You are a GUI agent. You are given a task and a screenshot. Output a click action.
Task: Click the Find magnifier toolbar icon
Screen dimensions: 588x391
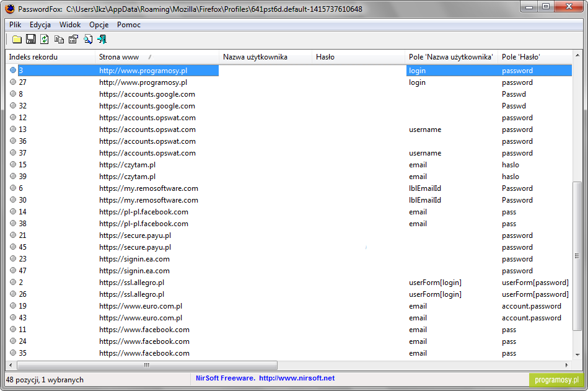tap(88, 40)
